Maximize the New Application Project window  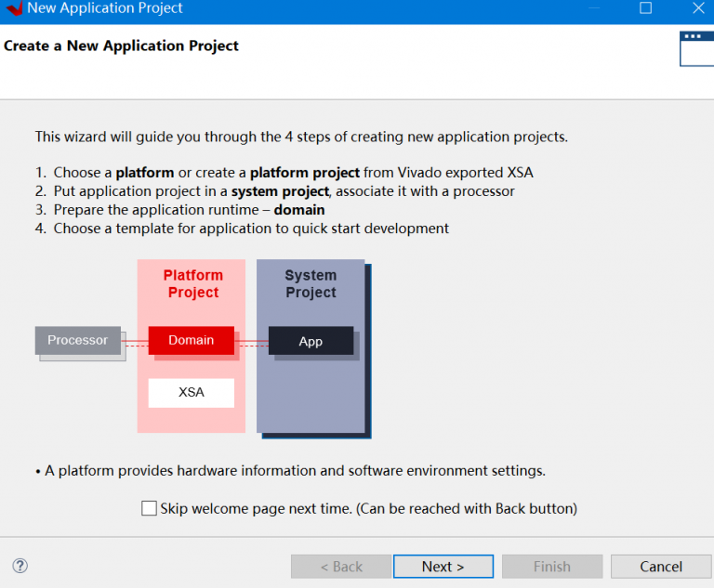point(645,8)
